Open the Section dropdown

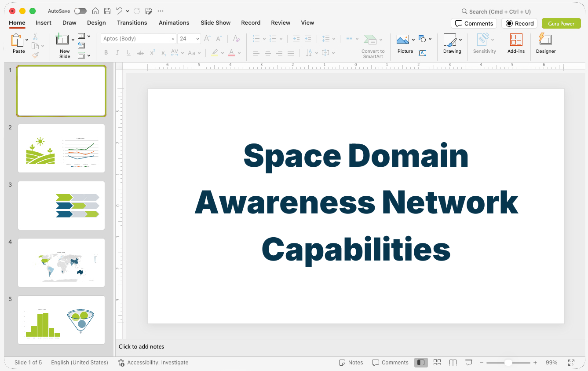[84, 55]
